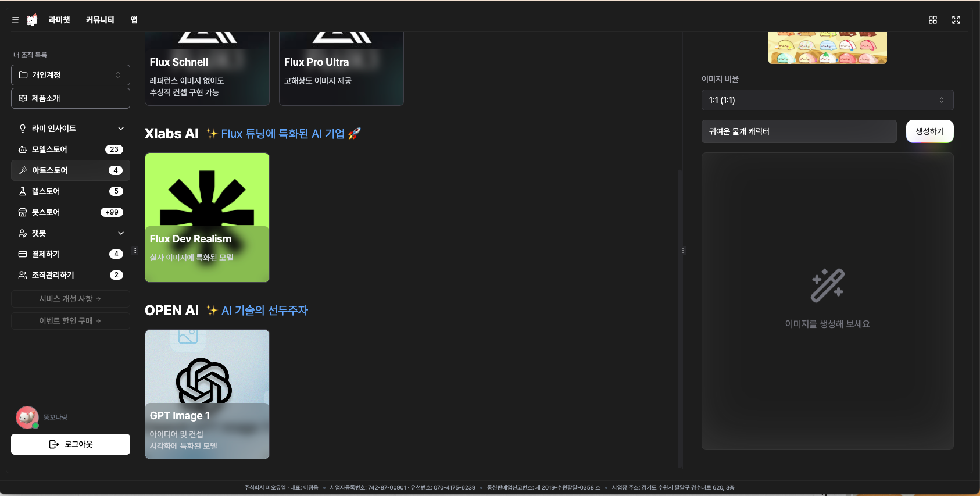Click the 봇스토어 +99 badge
Image resolution: width=980 pixels, height=496 pixels.
[112, 212]
